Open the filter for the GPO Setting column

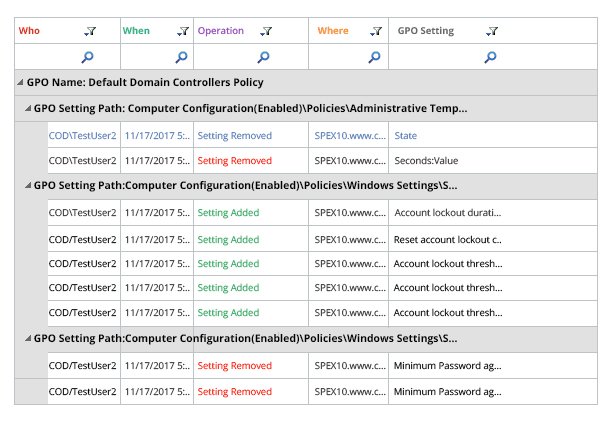[492, 31]
